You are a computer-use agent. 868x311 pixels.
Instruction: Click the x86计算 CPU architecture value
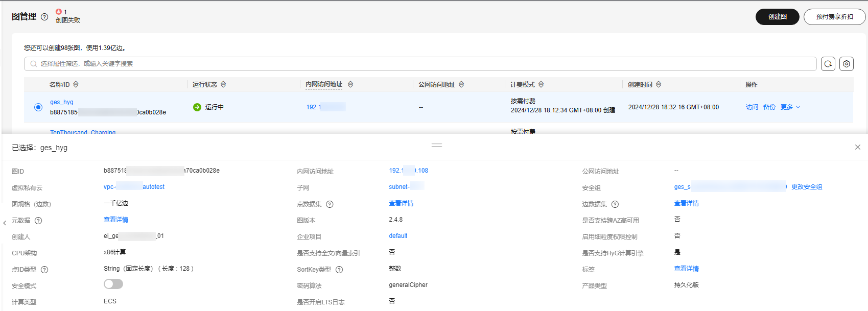pos(115,252)
